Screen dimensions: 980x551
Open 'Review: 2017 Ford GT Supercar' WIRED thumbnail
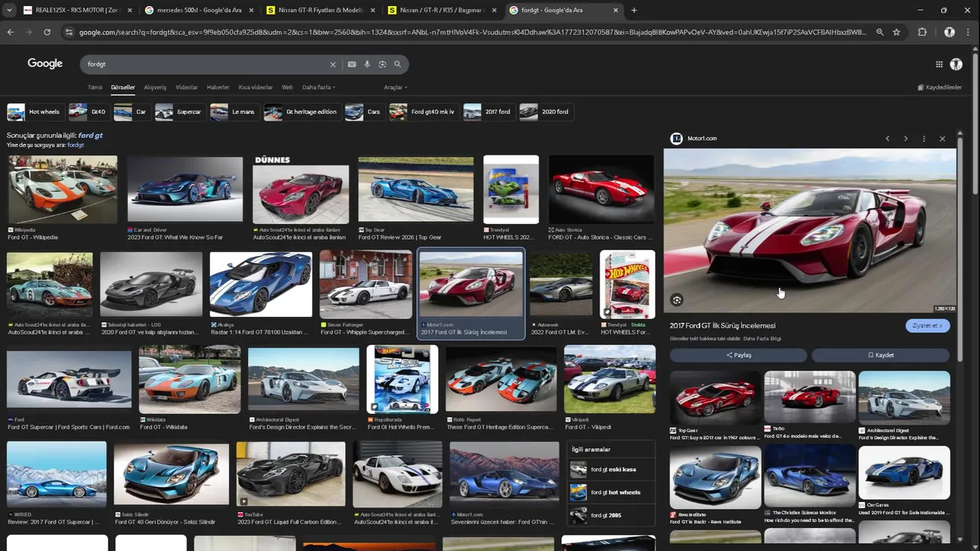(x=57, y=474)
